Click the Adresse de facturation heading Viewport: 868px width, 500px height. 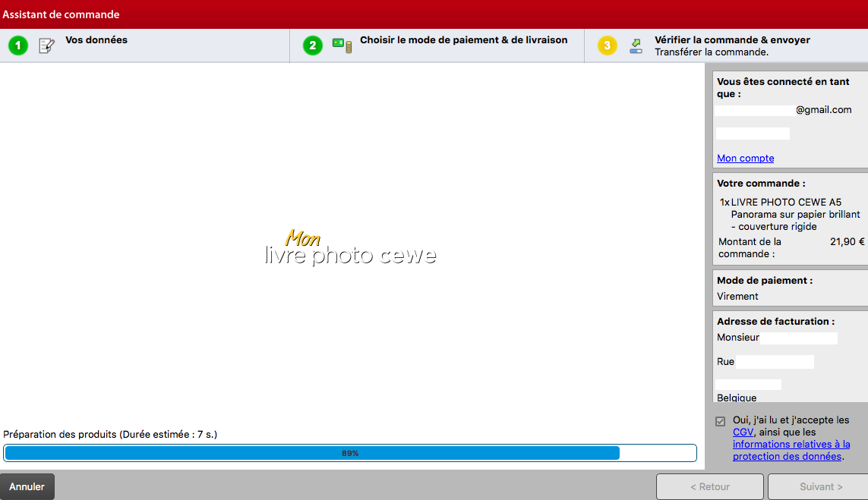(775, 322)
